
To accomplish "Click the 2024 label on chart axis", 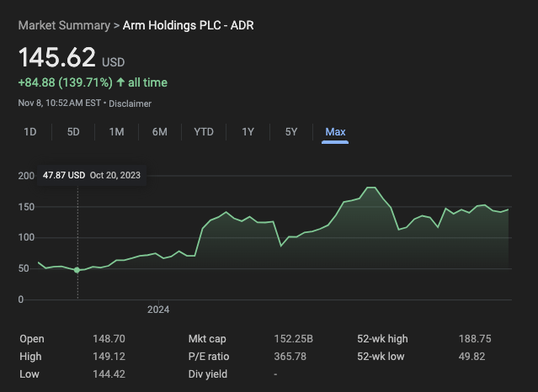I will click(x=158, y=310).
